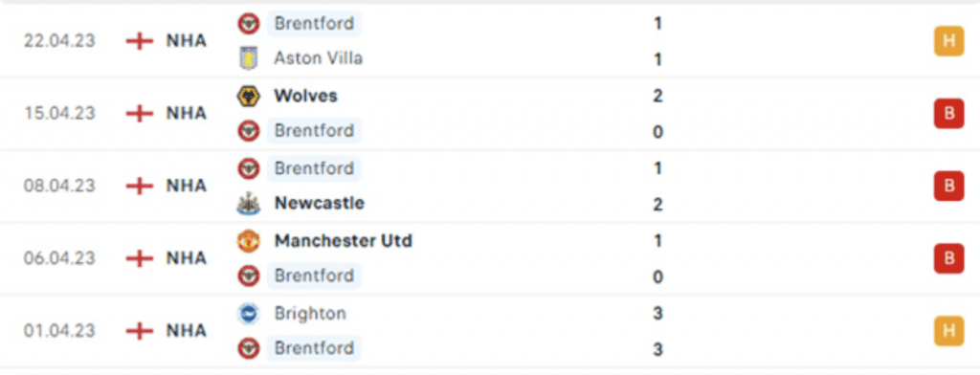Click the B result badge for Wolves match
Viewport: 980px width, 375px height.
(x=948, y=114)
